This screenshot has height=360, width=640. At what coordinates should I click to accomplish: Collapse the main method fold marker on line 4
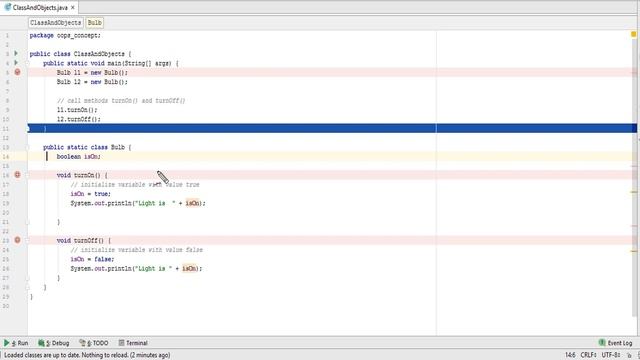tap(28, 63)
